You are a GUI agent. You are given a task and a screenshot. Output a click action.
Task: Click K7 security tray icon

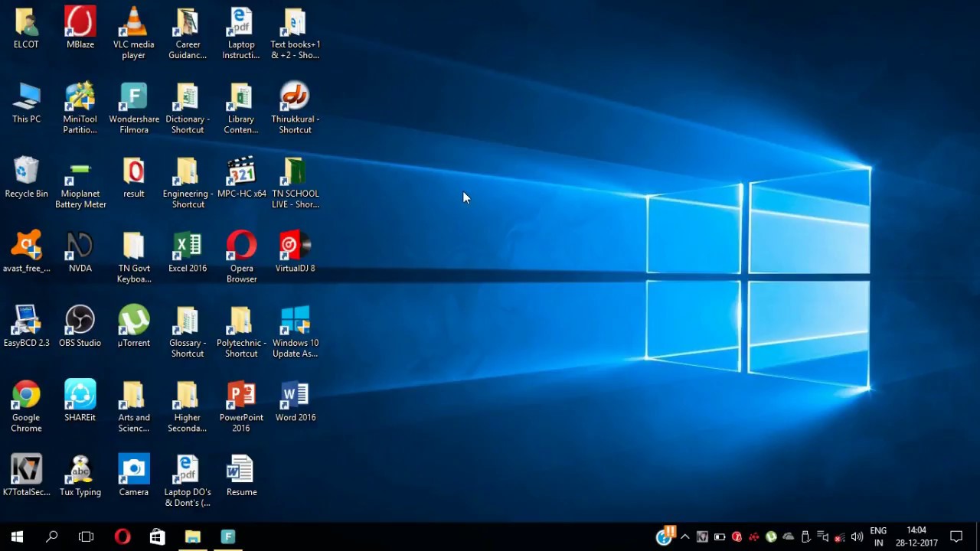point(702,536)
